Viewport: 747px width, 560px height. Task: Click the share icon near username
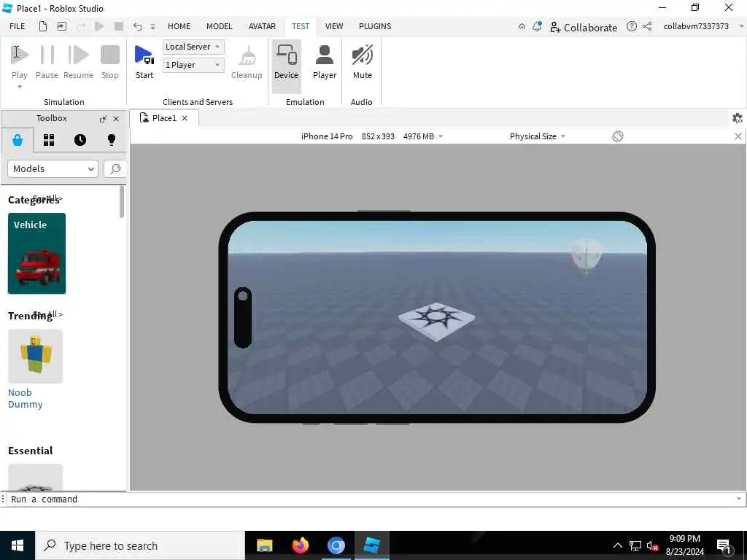pyautogui.click(x=647, y=26)
